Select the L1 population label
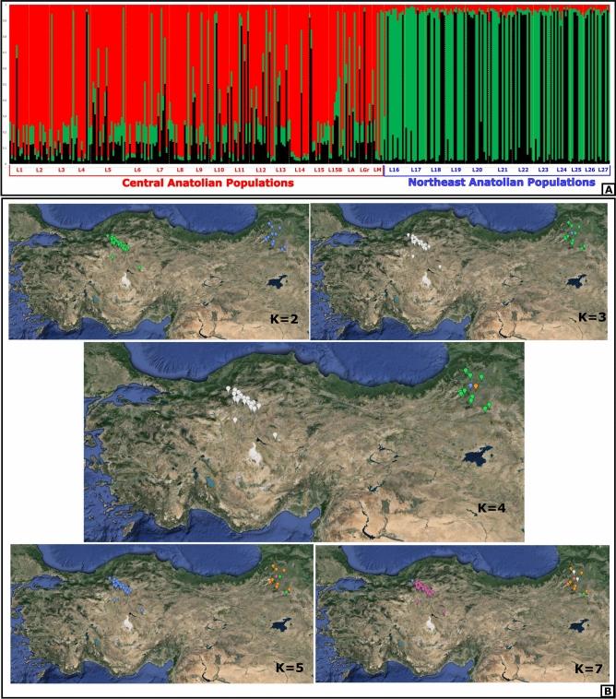The image size is (616, 699). click(x=19, y=170)
